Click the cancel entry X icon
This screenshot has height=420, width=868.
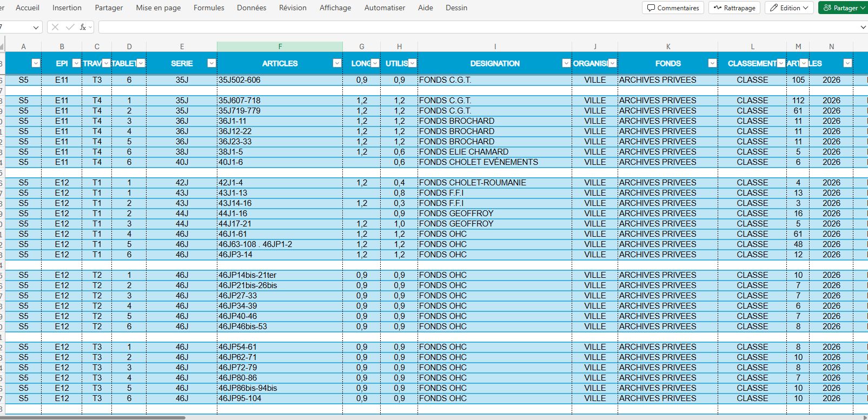coord(55,27)
